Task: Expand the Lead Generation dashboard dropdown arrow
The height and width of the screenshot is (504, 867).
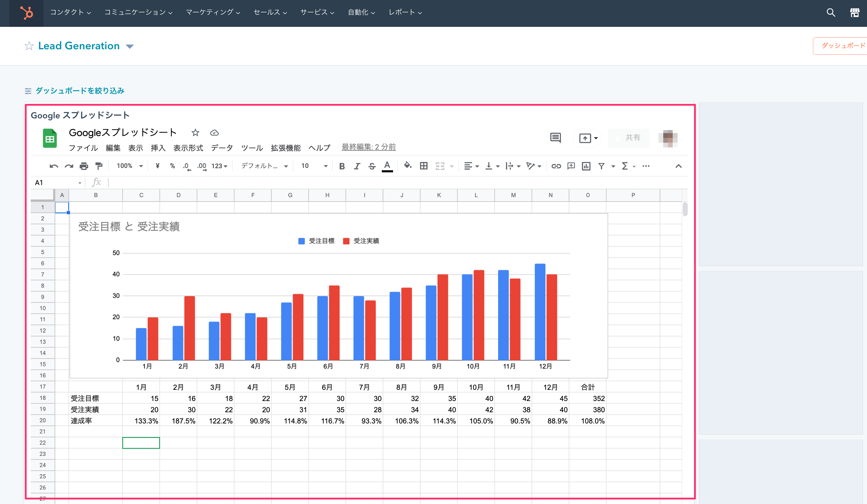Action: [130, 46]
